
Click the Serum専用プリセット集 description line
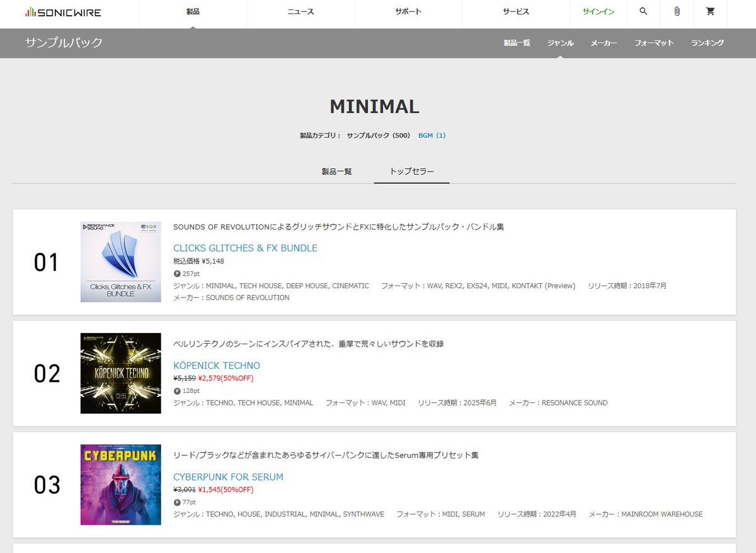[x=326, y=455]
